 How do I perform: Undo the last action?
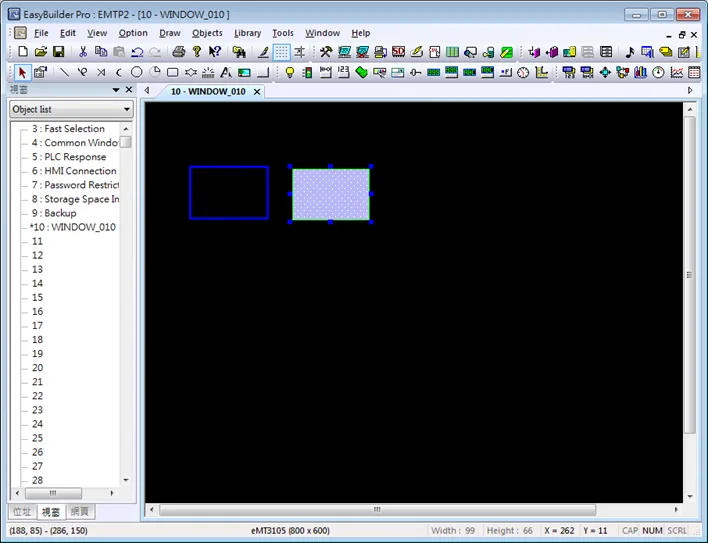pos(137,52)
